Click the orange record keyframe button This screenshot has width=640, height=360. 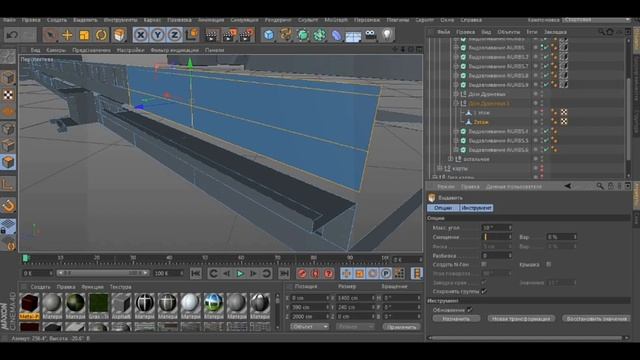[302, 273]
